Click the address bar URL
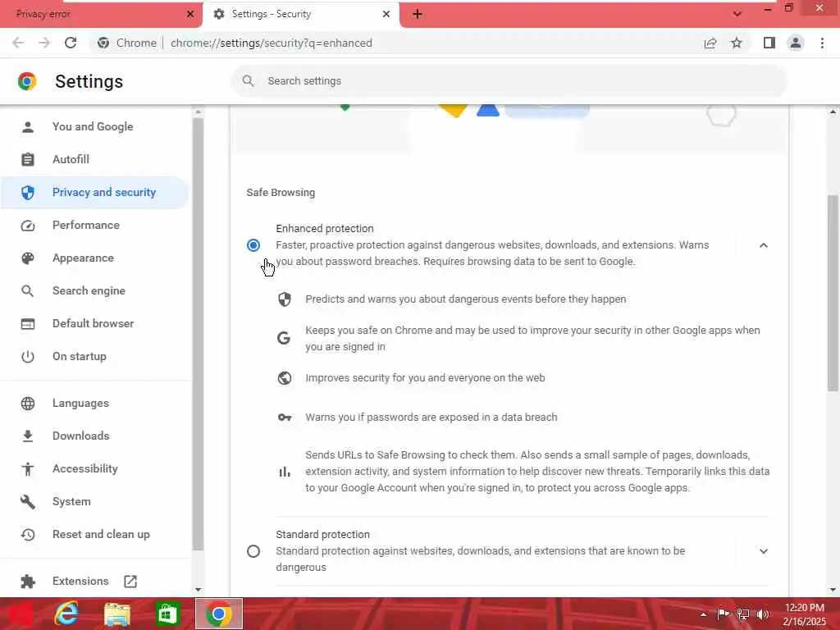The height and width of the screenshot is (630, 840). coord(271,43)
